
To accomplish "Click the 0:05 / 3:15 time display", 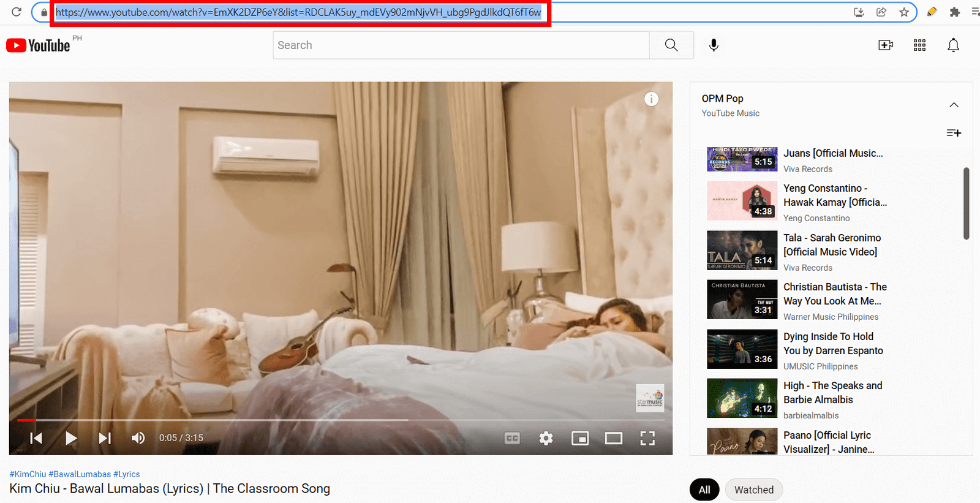I will coord(181,438).
